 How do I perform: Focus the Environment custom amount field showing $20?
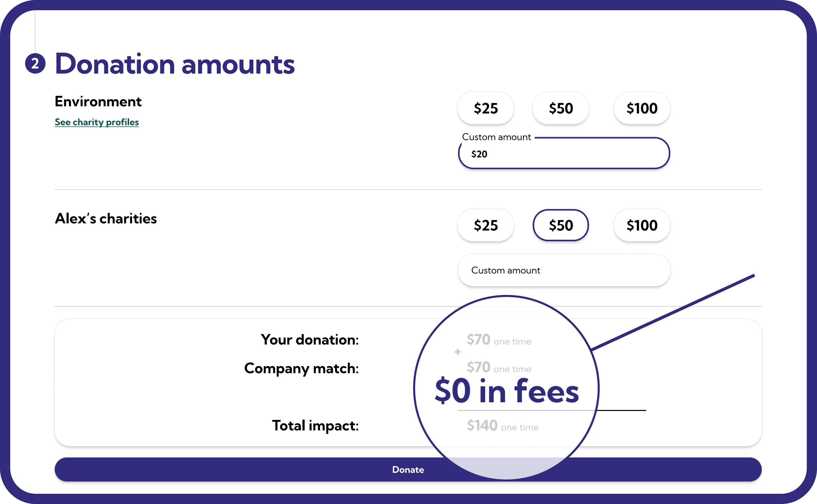point(564,154)
